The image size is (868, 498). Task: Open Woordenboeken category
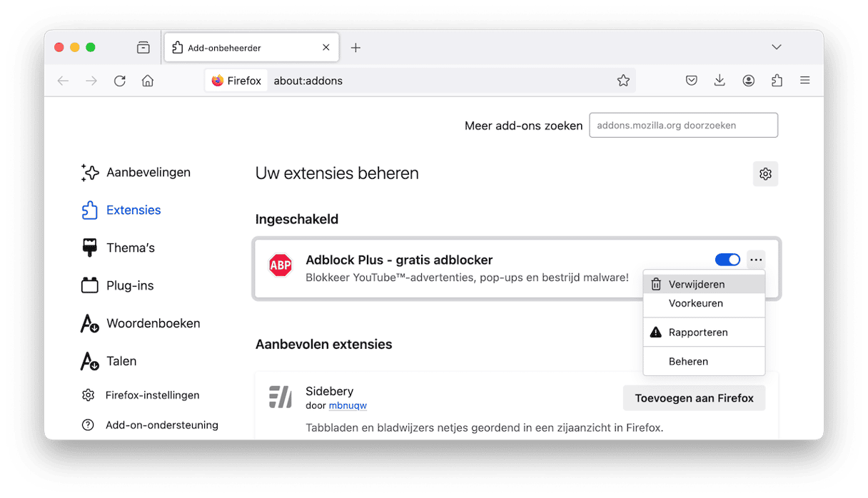[x=140, y=323]
